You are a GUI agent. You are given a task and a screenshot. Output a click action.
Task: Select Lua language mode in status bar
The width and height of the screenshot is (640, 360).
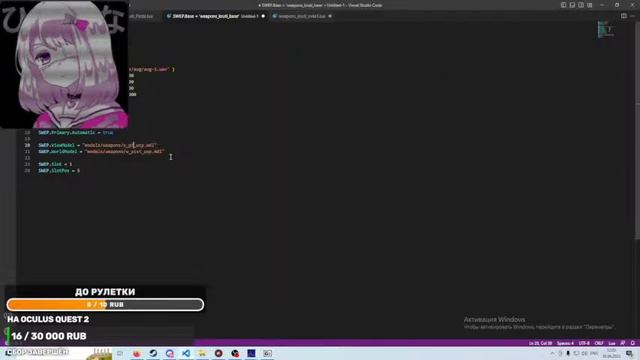point(612,343)
